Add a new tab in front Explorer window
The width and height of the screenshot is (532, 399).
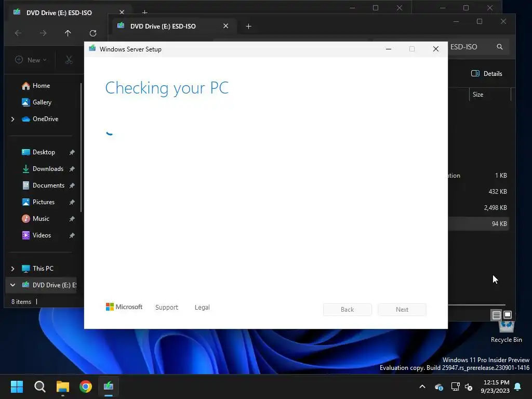pyautogui.click(x=249, y=26)
